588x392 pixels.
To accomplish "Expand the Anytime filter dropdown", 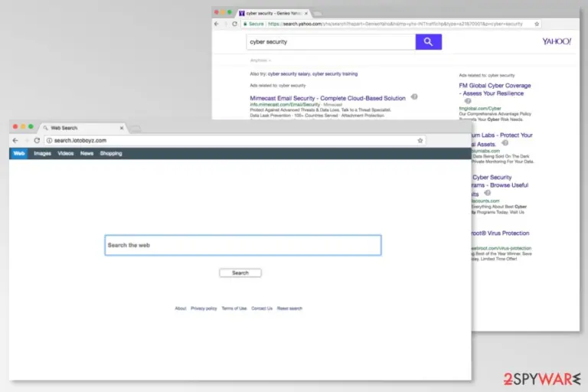I will (x=260, y=60).
